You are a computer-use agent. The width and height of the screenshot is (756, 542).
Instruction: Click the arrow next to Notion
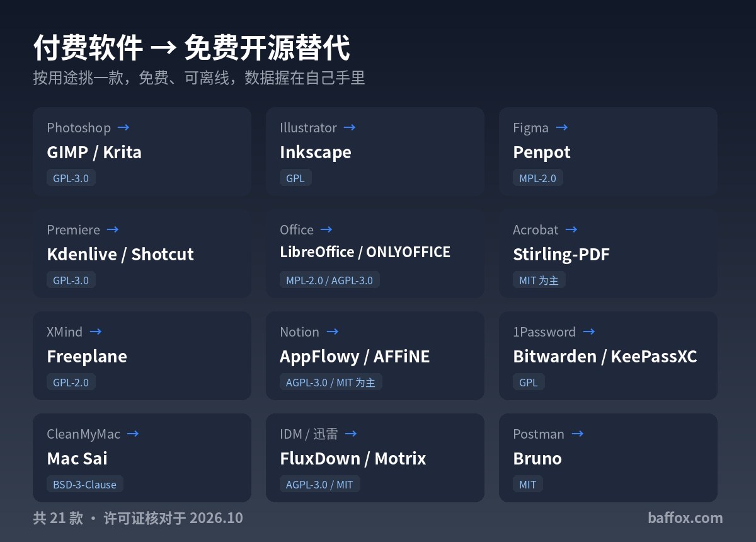[x=333, y=332]
